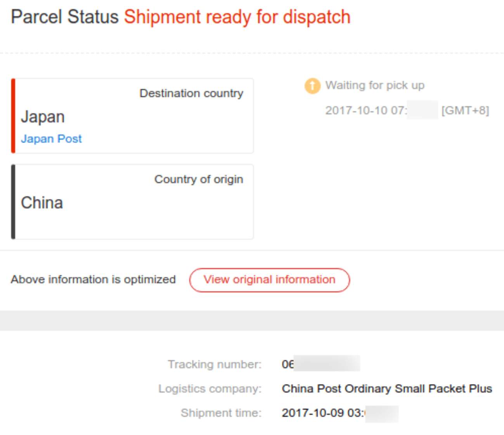Click the Tracking number label
504x435 pixels.
pyautogui.click(x=215, y=364)
